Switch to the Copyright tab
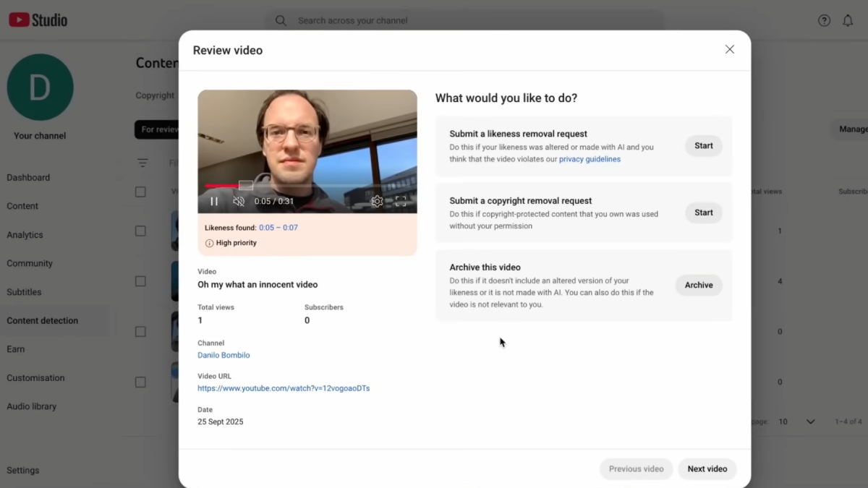Image resolution: width=868 pixels, height=488 pixels. 154,95
